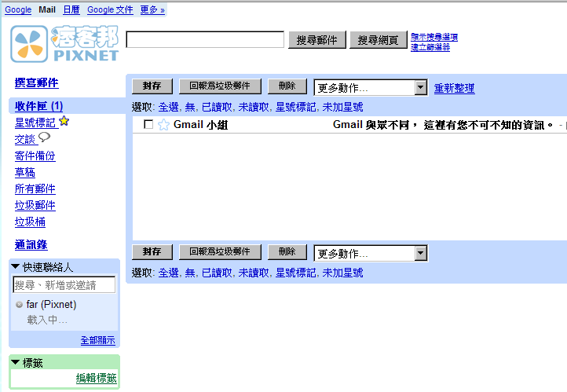This screenshot has width=567, height=392.
Task: Collapse the 快速聯絡人 panel
Action: 15,266
